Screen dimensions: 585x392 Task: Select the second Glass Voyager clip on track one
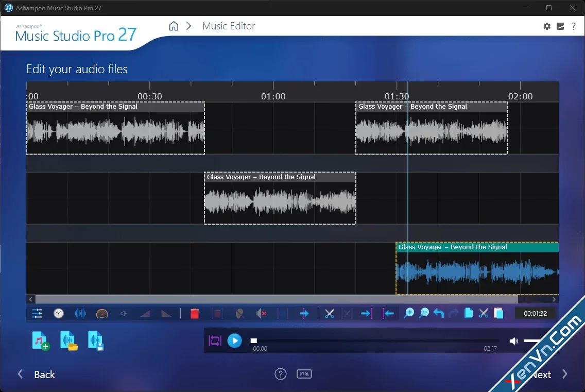tap(432, 128)
